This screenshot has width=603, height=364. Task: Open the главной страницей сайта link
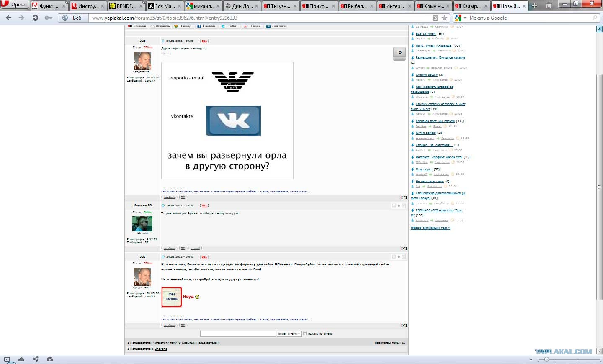click(x=366, y=264)
